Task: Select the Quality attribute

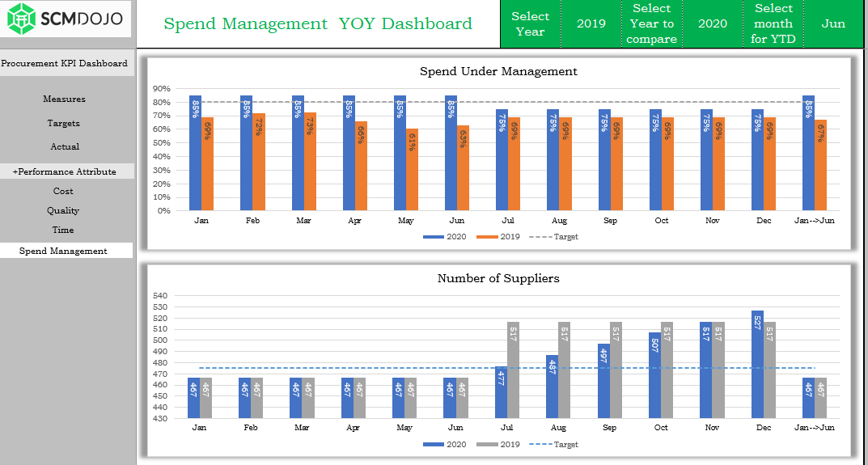Action: [63, 210]
